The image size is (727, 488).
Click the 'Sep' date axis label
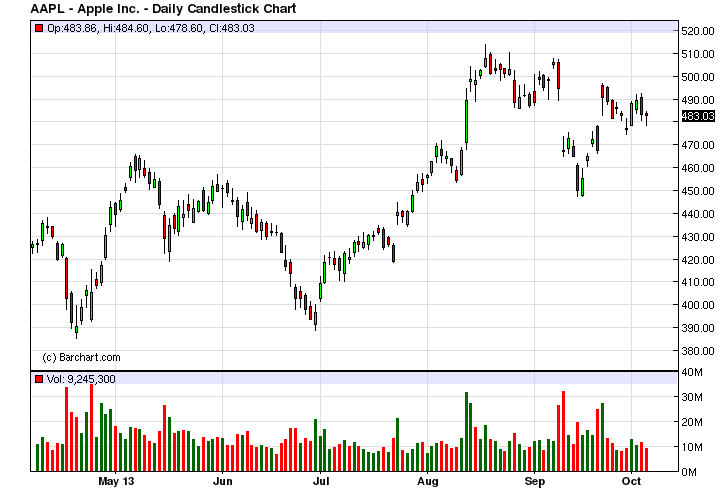coord(535,482)
